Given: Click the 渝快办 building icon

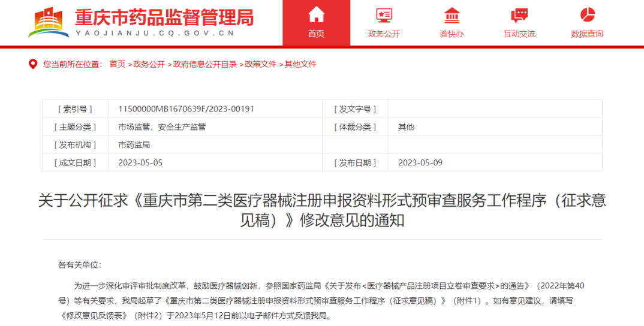Looking at the screenshot, I should click(x=452, y=14).
